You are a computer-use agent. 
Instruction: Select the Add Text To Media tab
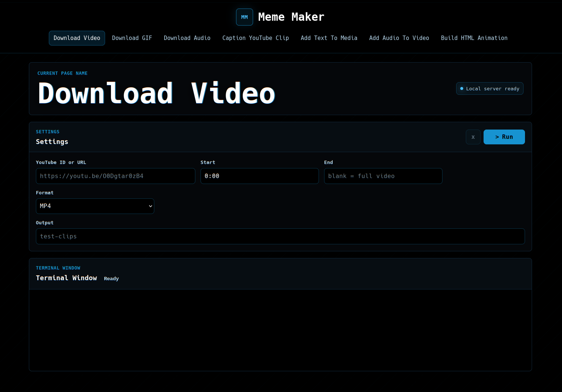click(329, 38)
